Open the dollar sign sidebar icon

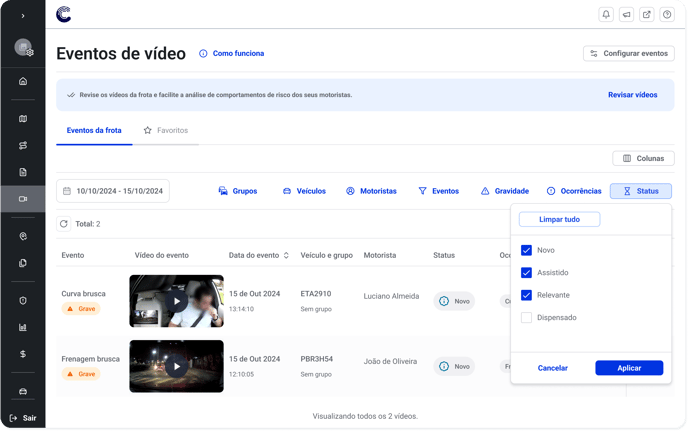(23, 354)
